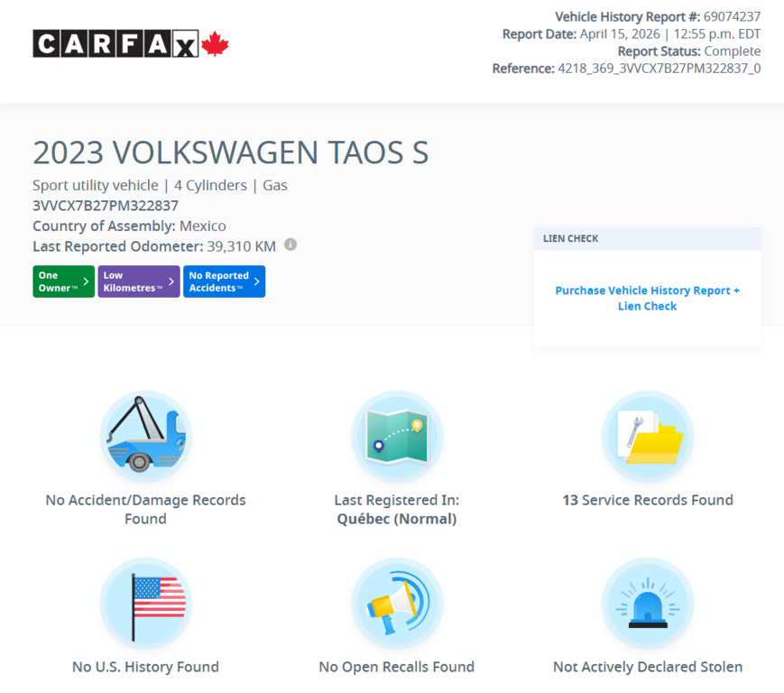
Task: Open Purchase Vehicle History Report + Lien Check
Action: 647,298
